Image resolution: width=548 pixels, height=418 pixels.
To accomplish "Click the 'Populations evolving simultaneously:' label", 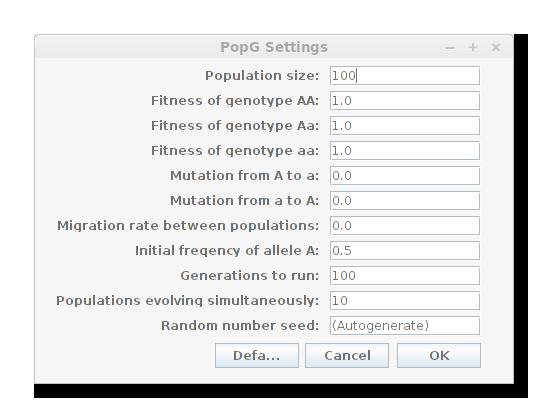I will click(x=188, y=301).
